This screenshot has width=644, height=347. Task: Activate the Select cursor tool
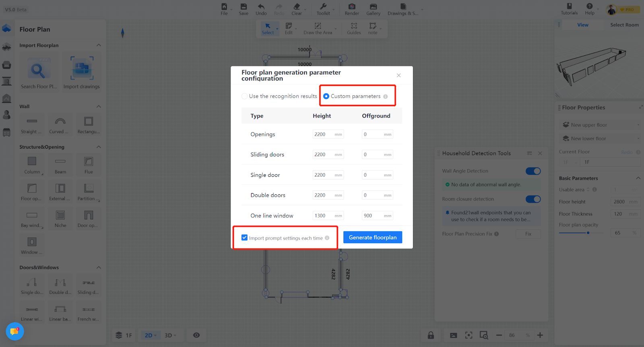point(268,29)
